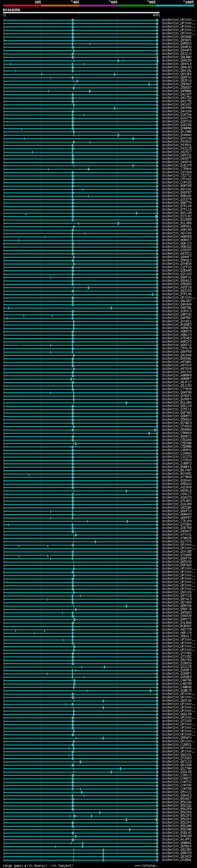Click the purple ~60% identity legend segment

point(98,6)
